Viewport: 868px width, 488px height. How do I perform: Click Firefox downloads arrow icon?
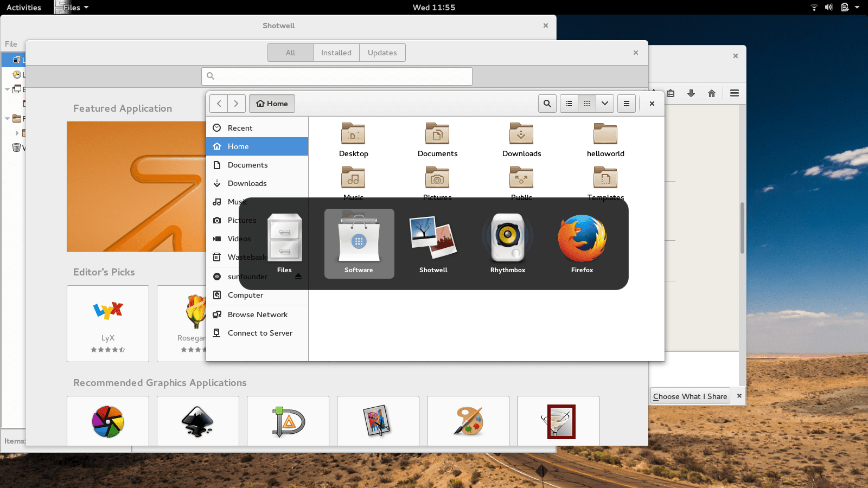point(691,93)
